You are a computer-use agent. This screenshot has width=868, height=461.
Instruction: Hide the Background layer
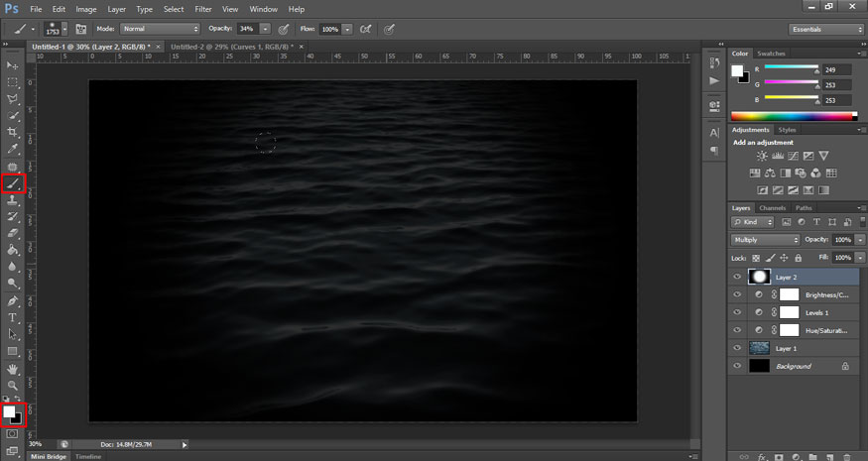[736, 366]
